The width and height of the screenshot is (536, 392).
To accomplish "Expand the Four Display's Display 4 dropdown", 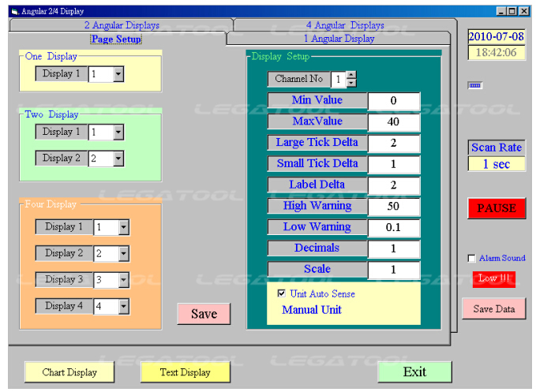I will (x=124, y=306).
